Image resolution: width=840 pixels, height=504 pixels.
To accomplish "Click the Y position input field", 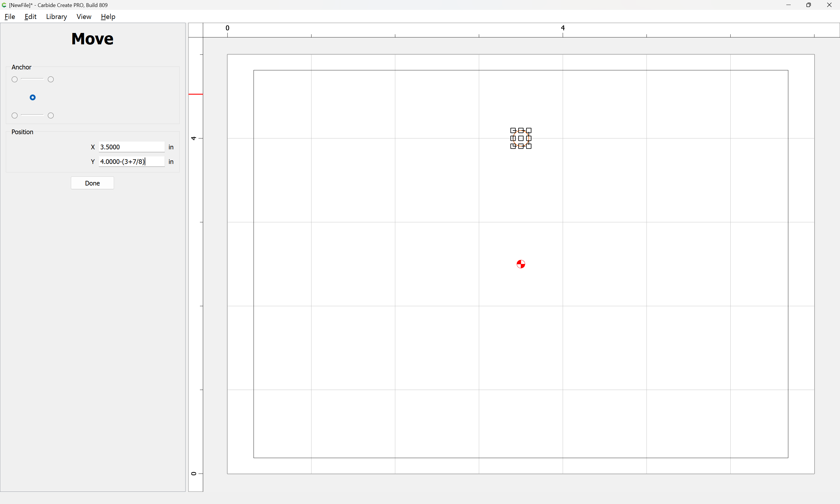I will [x=132, y=162].
